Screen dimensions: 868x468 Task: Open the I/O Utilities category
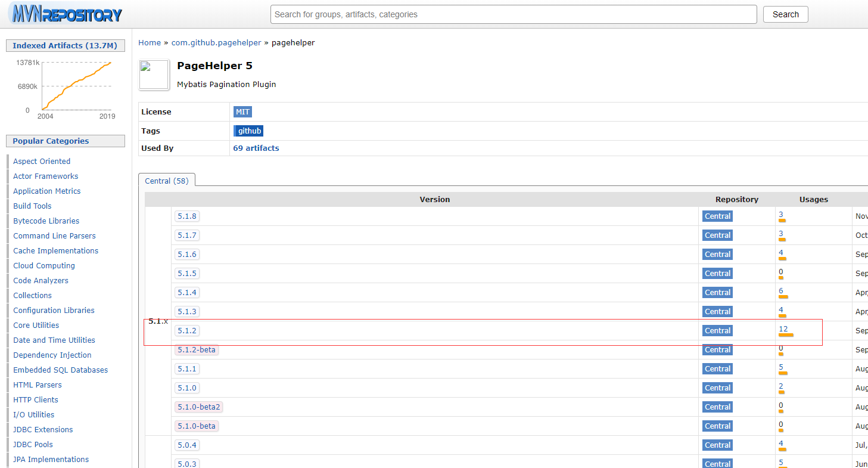[33, 414]
